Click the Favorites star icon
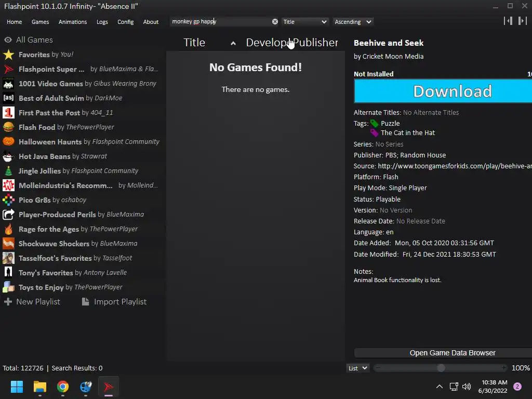Image resolution: width=532 pixels, height=399 pixels. [x=8, y=54]
